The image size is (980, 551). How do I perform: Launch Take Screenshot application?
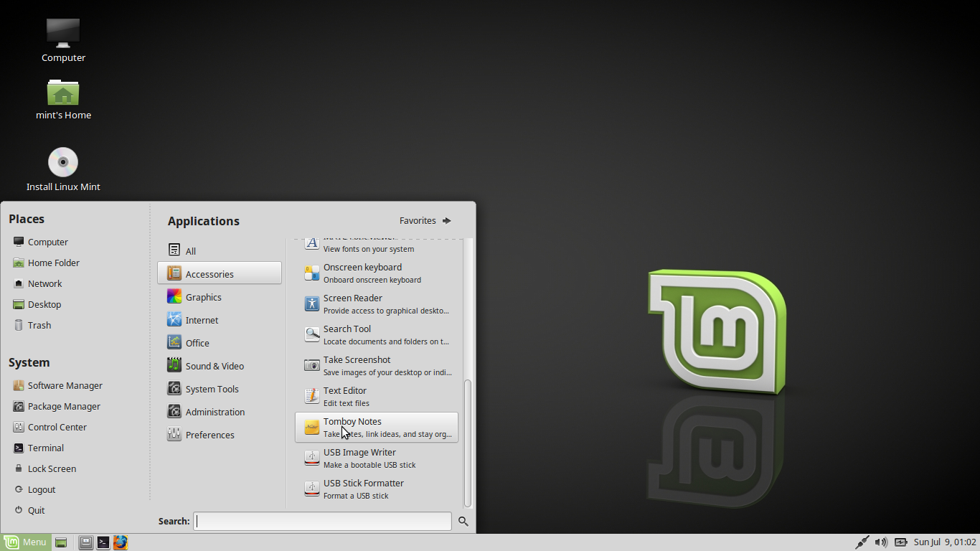tap(377, 365)
